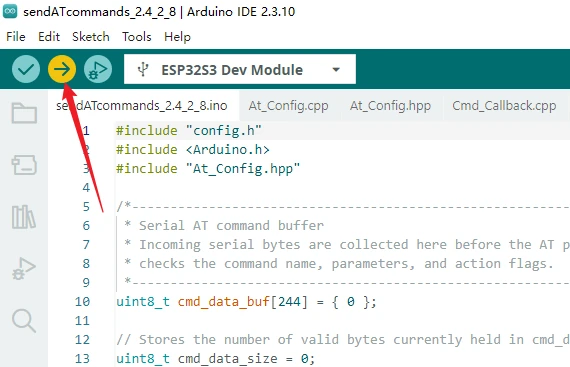
Task: Start Debug with the play-bug button
Action: click(98, 69)
